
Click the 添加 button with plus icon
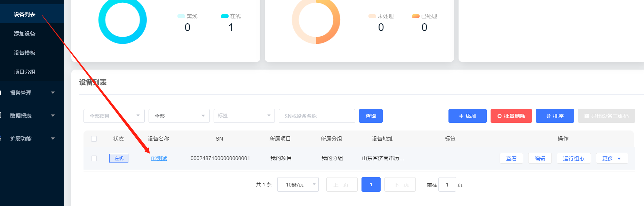(467, 116)
